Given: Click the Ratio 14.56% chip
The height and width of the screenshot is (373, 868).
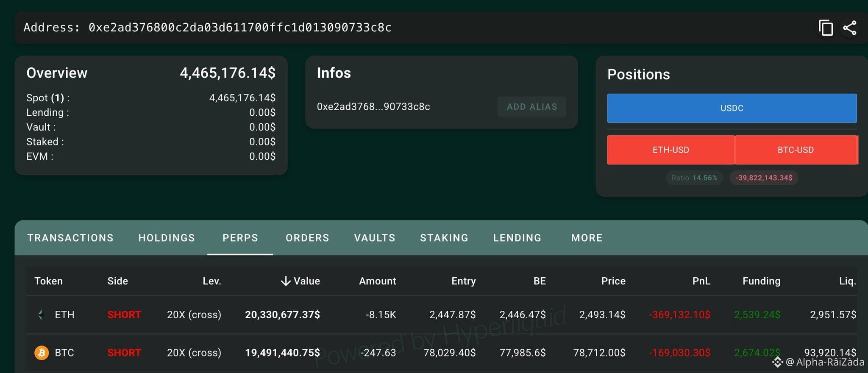Looking at the screenshot, I should tap(694, 178).
